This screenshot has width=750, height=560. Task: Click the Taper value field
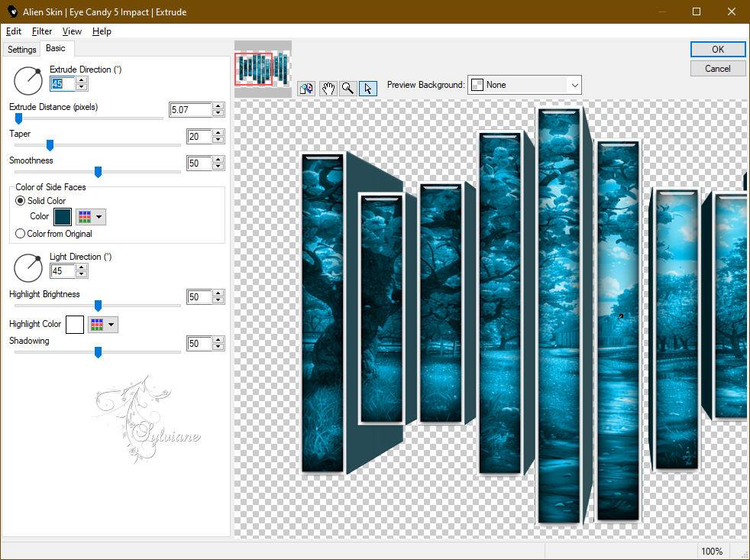pos(199,137)
